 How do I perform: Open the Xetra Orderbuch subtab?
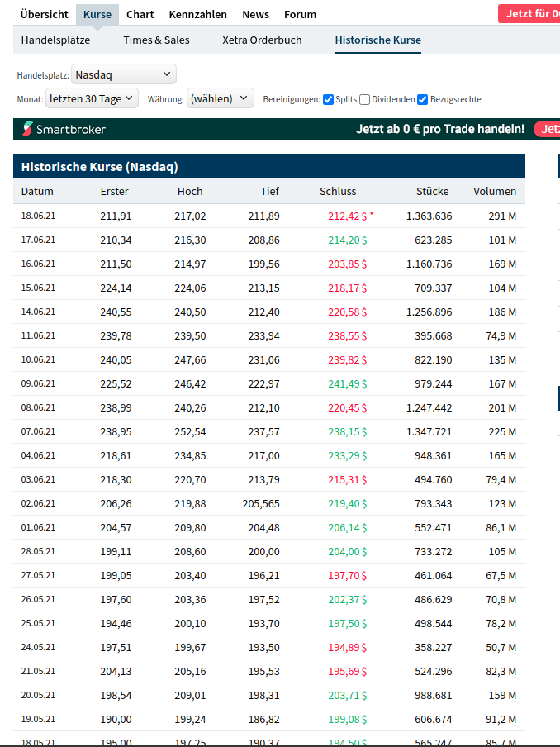click(x=262, y=40)
